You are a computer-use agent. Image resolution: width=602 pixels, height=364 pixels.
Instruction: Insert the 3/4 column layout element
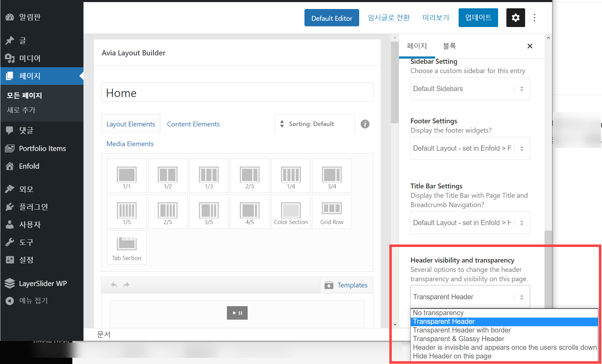tap(332, 176)
